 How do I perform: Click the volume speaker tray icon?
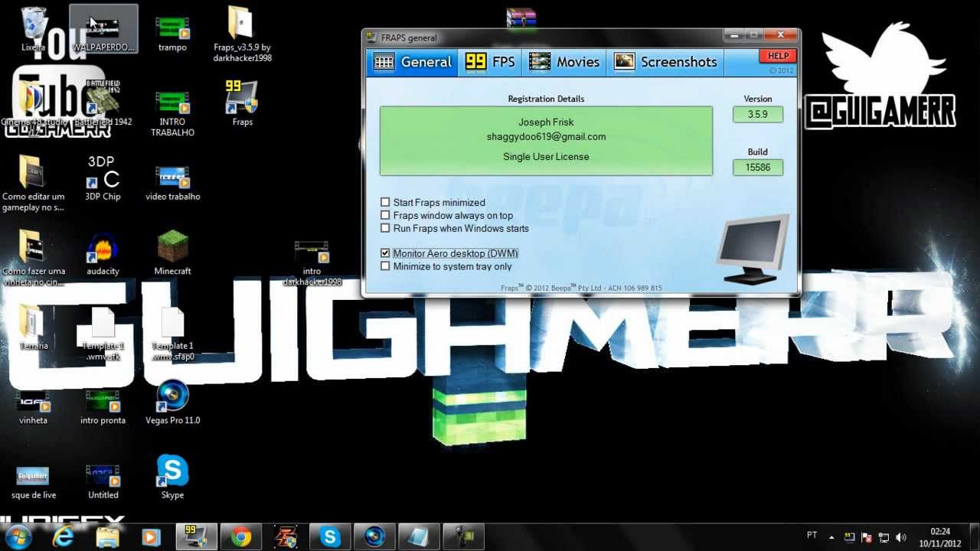901,537
